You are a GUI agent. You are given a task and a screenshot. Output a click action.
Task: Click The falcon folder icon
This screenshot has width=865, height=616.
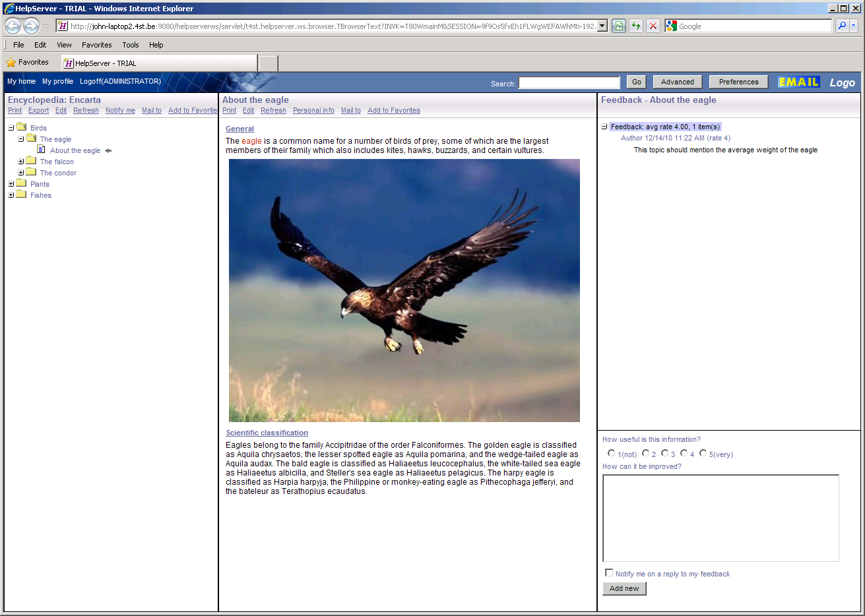tap(31, 161)
